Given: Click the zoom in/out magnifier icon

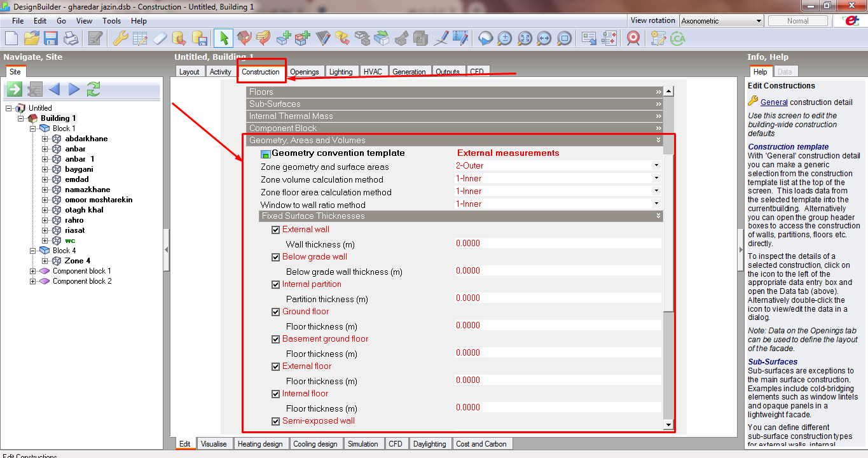Looking at the screenshot, I should click(x=505, y=38).
